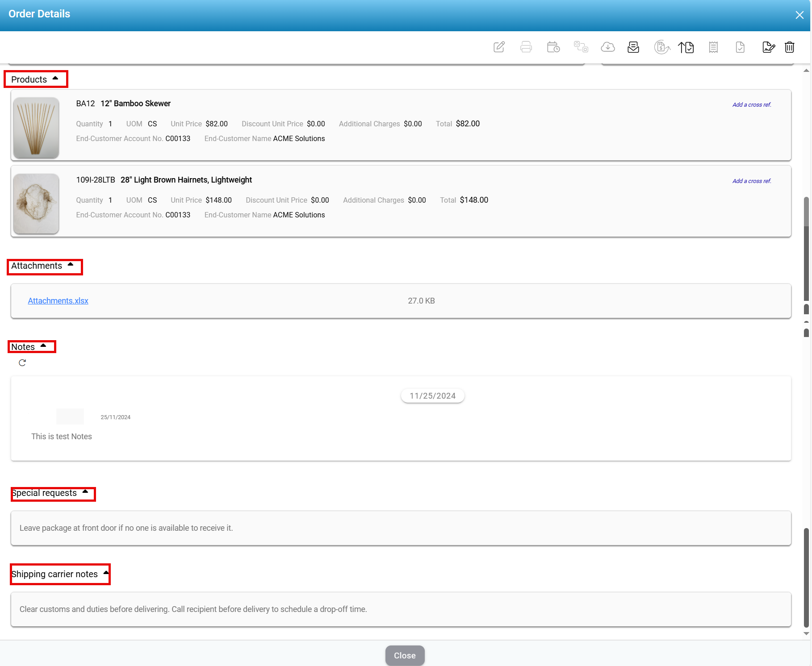Click the scroll down arrow on scrollbar
Screen dimensions: 812x666
(806, 633)
